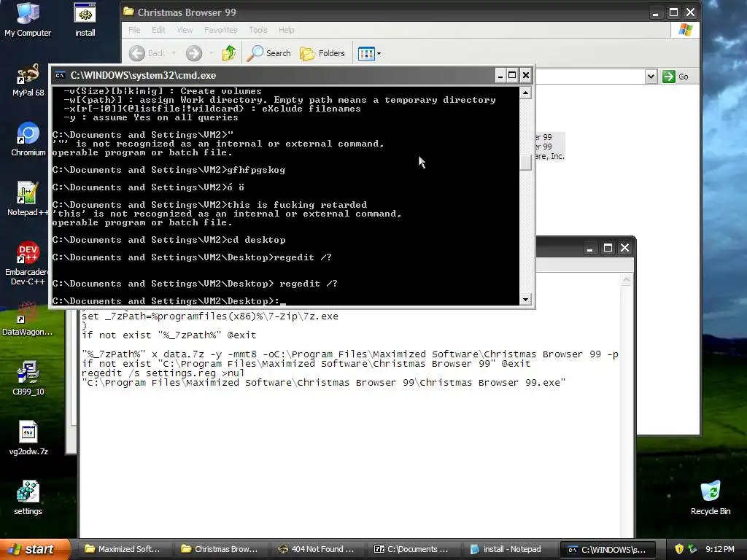Open Tools menu in Explorer
Image resolution: width=747 pixels, height=560 pixels.
click(x=258, y=30)
